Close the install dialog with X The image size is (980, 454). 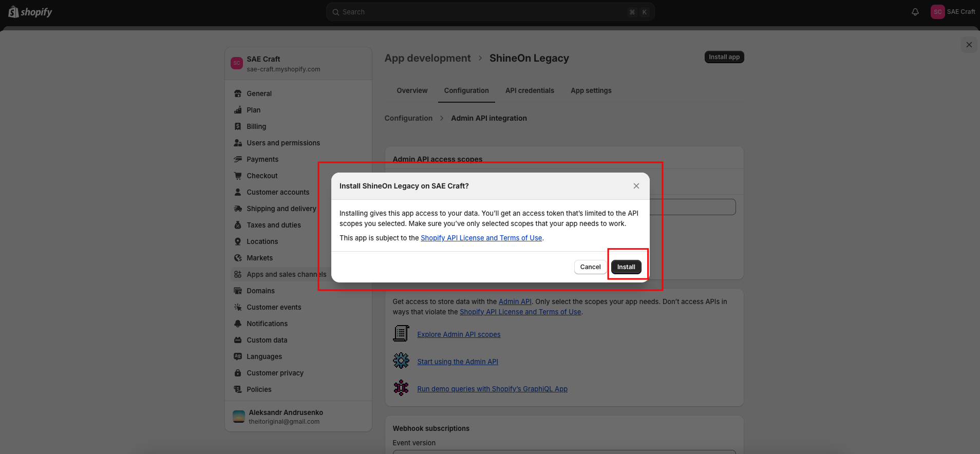tap(636, 186)
